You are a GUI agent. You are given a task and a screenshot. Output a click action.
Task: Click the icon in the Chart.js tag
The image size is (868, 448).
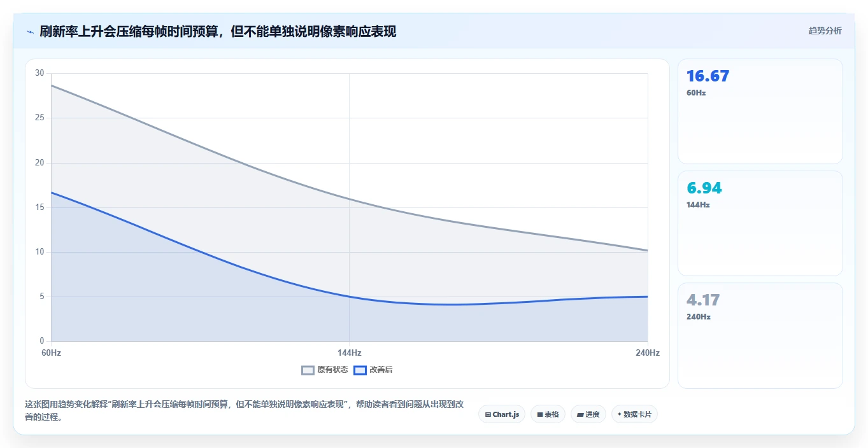[488, 414]
